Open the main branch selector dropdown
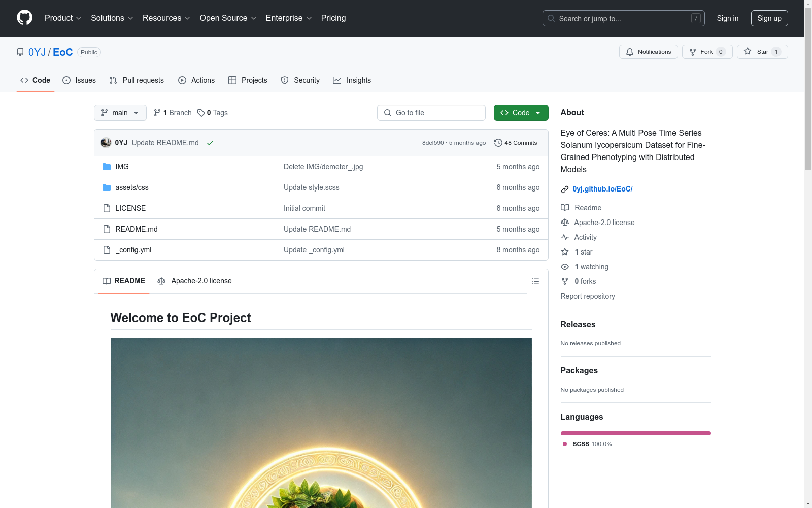The width and height of the screenshot is (812, 508). coord(120,113)
